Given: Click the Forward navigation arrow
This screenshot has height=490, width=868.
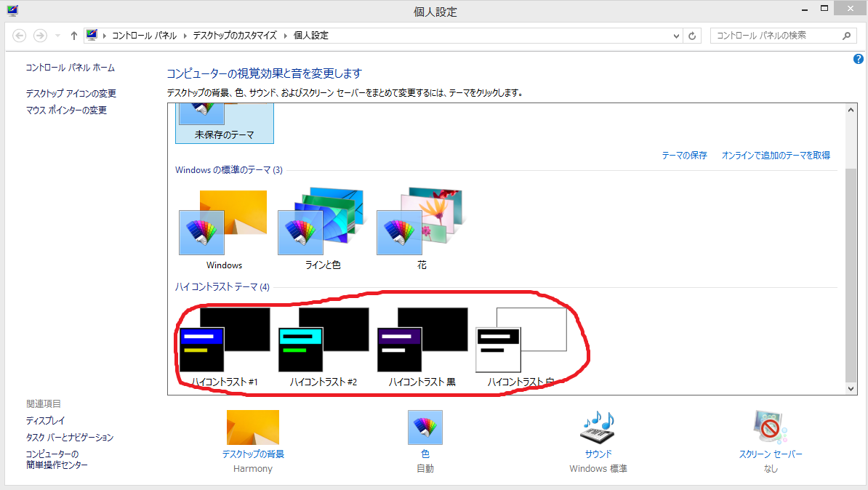Looking at the screenshot, I should (40, 36).
